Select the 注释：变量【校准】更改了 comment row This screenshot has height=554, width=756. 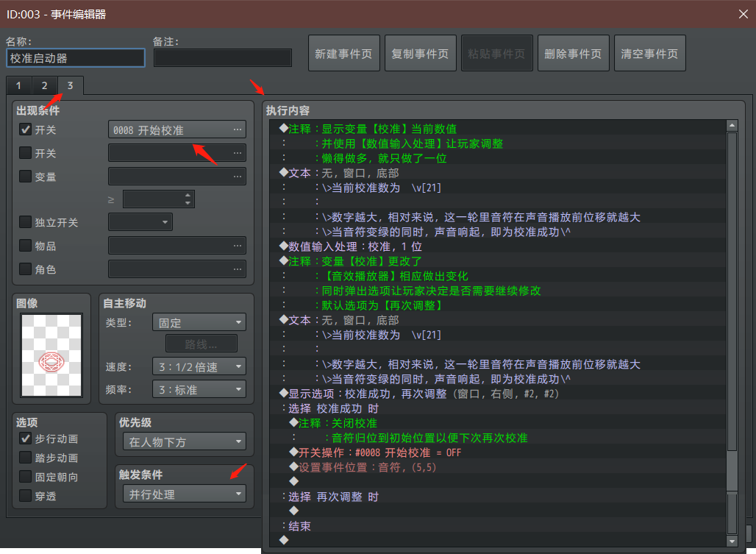(498, 261)
